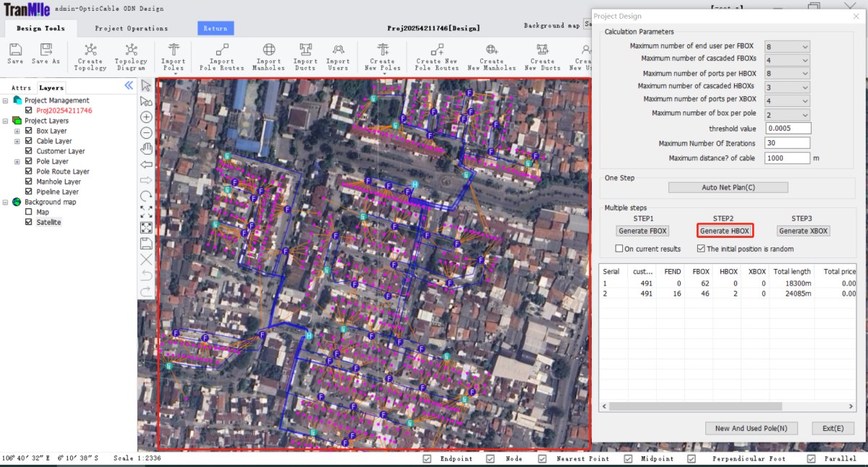Click the Import Pole Routes icon
The image size is (868, 467).
point(222,50)
